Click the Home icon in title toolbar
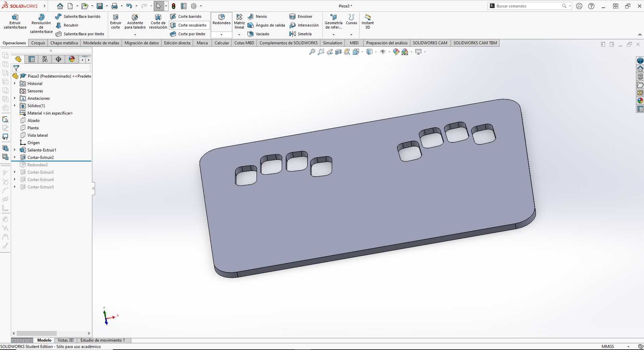Screen dimensions: 644x350 [x=60, y=6]
